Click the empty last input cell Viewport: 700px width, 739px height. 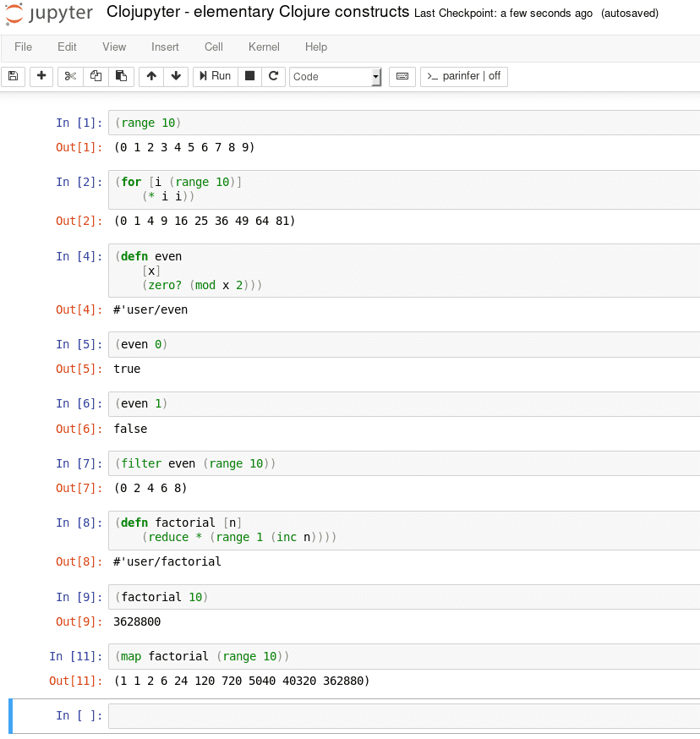coord(404,716)
